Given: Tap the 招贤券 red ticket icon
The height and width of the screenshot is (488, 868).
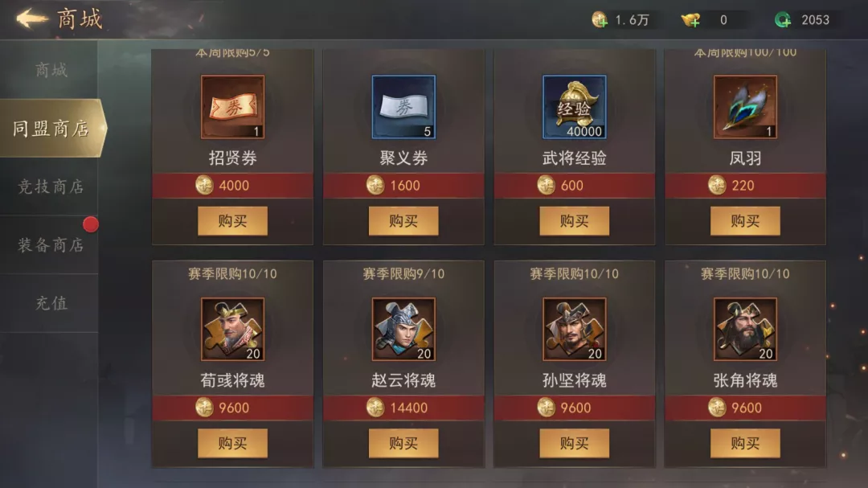Looking at the screenshot, I should tap(232, 107).
